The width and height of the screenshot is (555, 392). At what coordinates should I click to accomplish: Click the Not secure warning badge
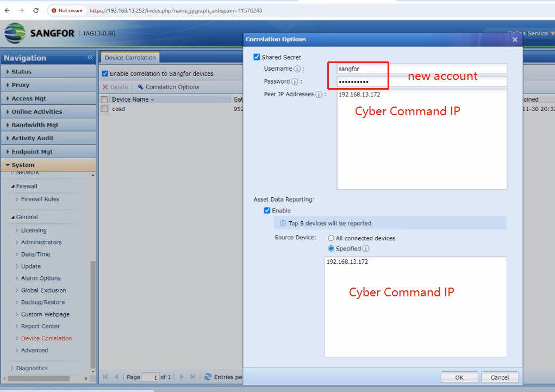[x=67, y=11]
